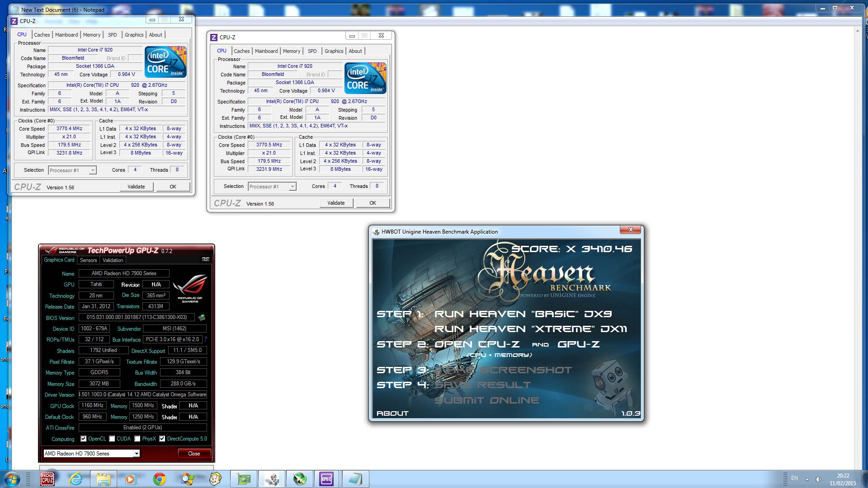The width and height of the screenshot is (868, 488).
Task: Click Validate in the 3770.5 MHz CPU-Z window
Action: pos(336,203)
